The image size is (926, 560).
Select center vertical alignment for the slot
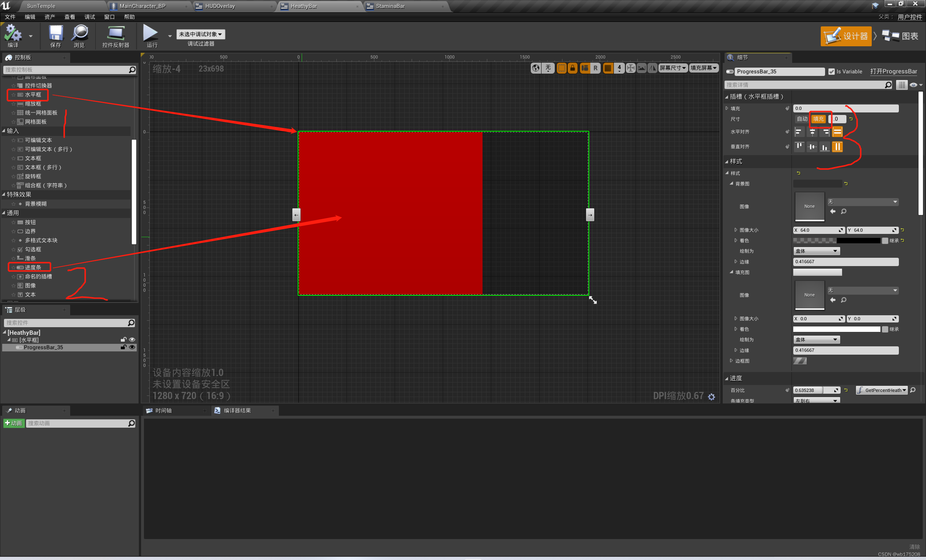coord(812,146)
